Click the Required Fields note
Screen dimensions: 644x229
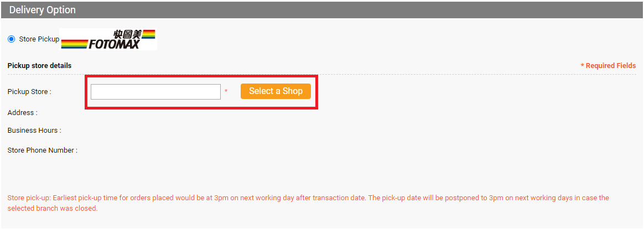[608, 66]
